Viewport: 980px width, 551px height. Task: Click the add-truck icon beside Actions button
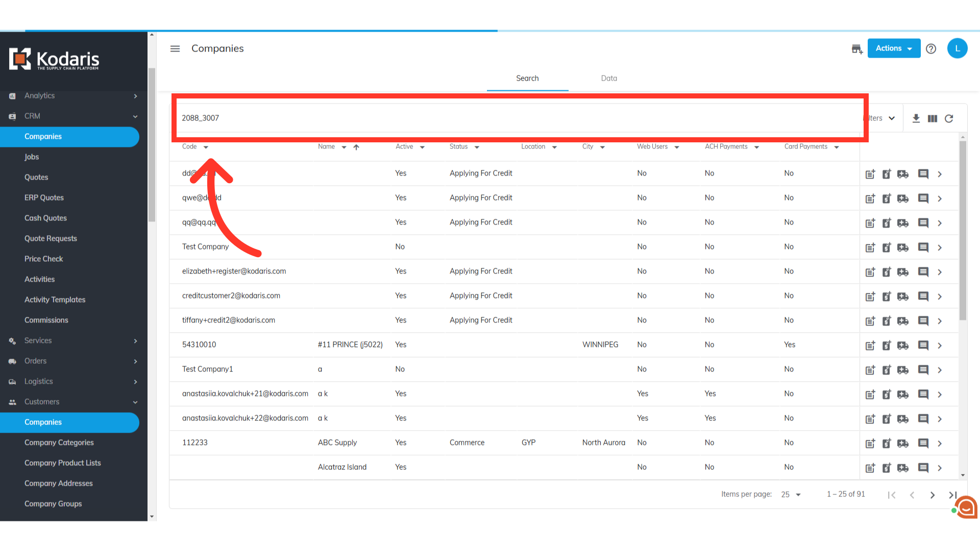click(x=857, y=49)
